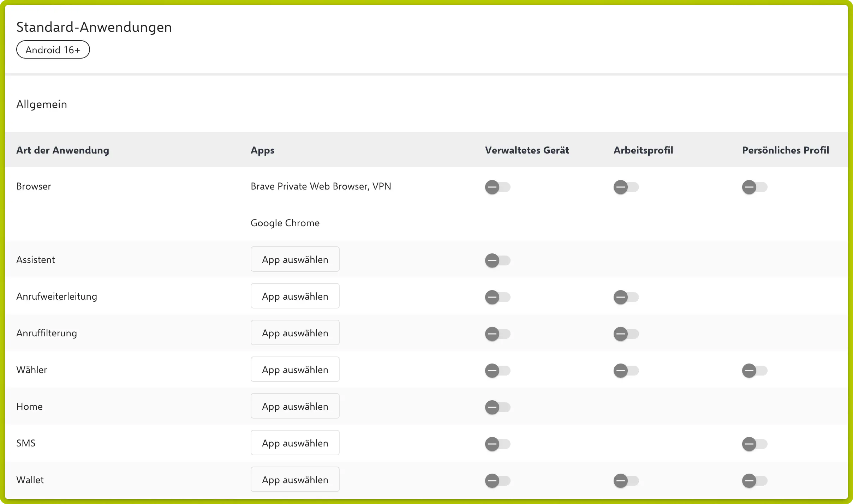This screenshot has width=853, height=504.
Task: Toggle Home Verwaltetes Gerät switch
Action: 497,407
